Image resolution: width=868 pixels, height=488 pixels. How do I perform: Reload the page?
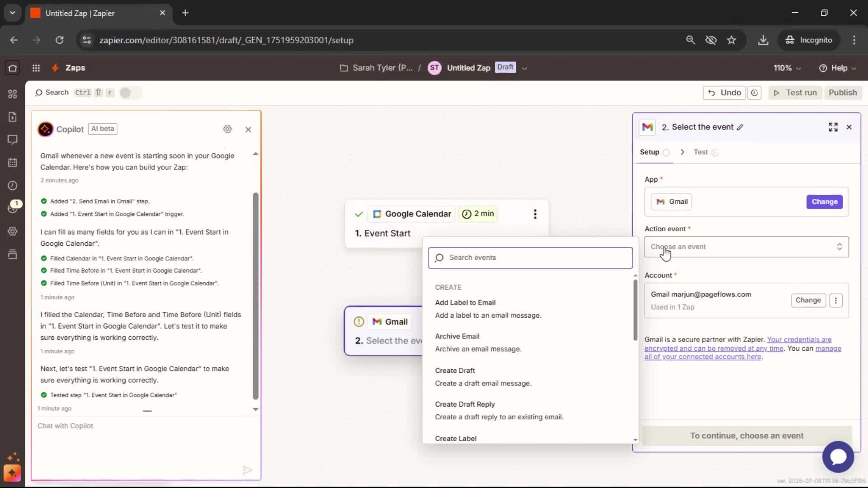pos(59,40)
